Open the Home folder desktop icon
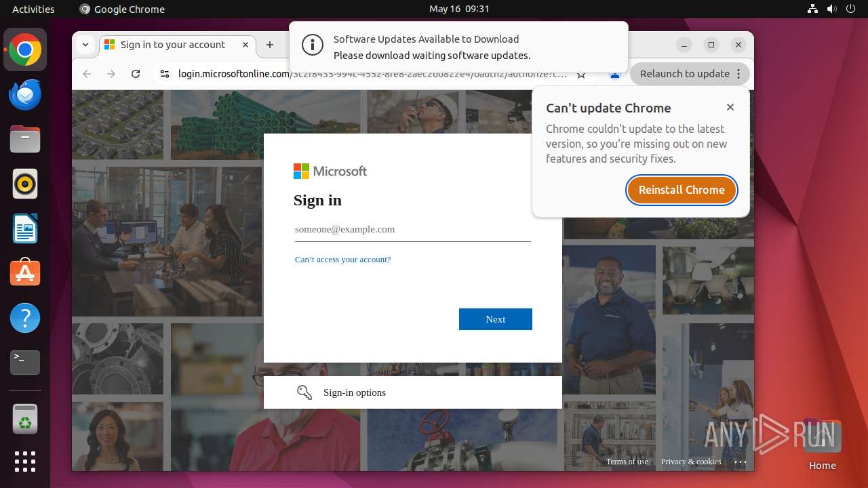 tap(822, 445)
